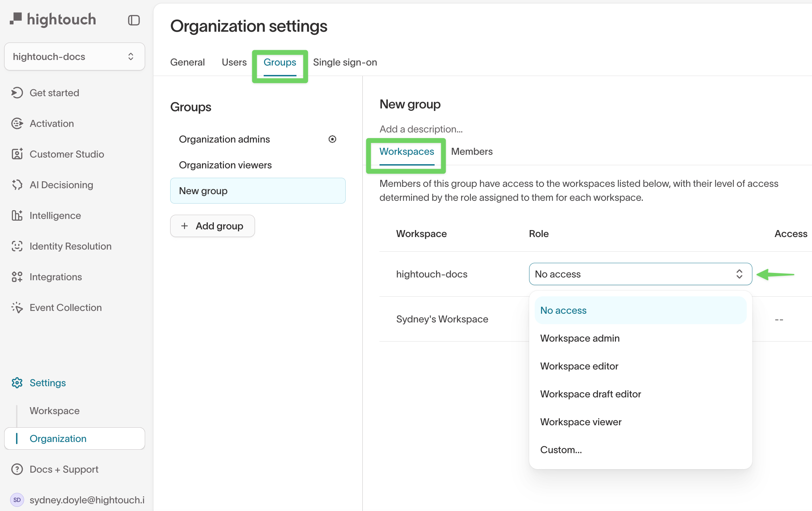Screen dimensions: 812x511
Task: Choose Workspace admin from role list
Action: [x=580, y=338]
